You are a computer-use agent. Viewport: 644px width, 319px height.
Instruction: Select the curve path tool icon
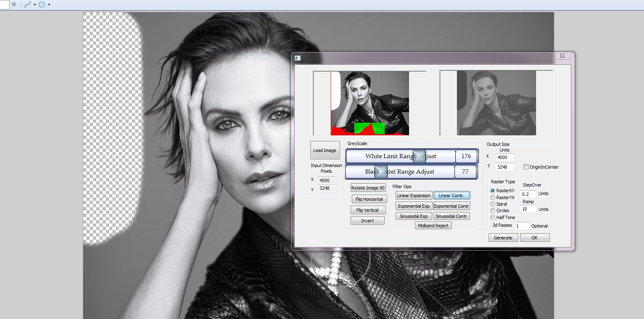(27, 4)
